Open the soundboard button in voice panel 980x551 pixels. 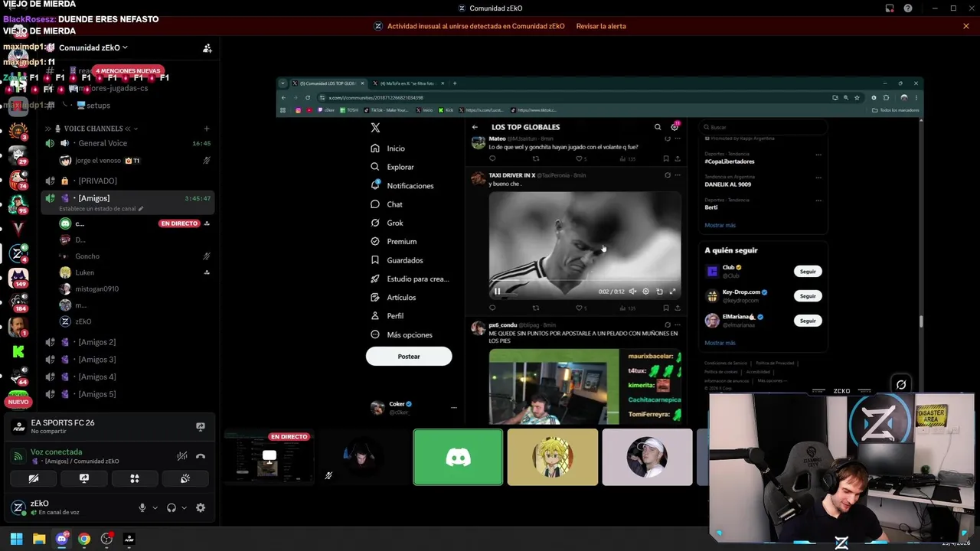tap(185, 478)
